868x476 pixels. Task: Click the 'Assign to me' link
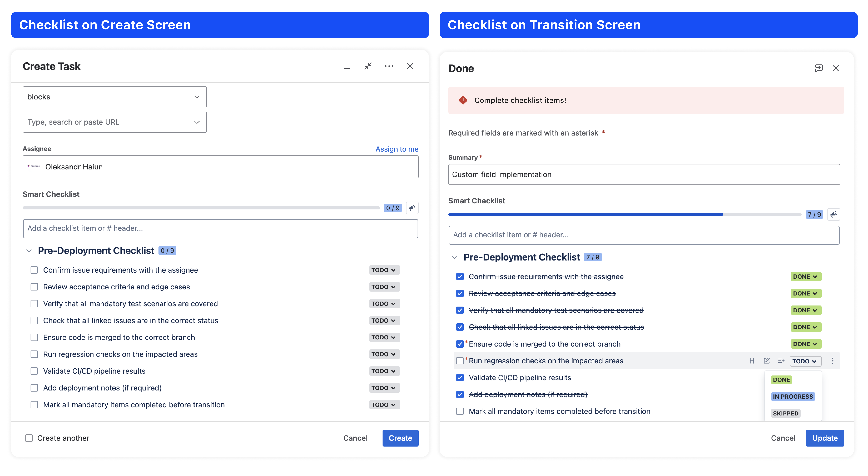coord(397,149)
